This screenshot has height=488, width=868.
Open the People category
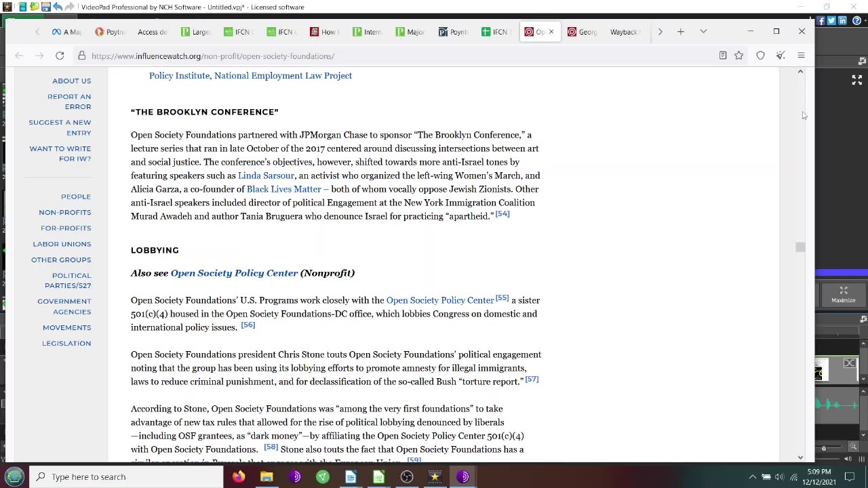click(x=75, y=197)
